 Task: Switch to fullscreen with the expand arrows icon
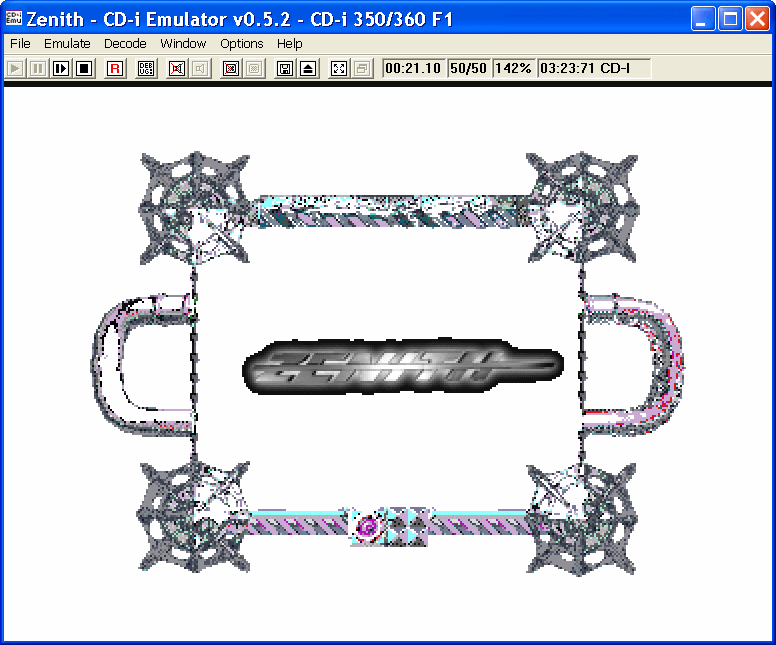[x=339, y=68]
